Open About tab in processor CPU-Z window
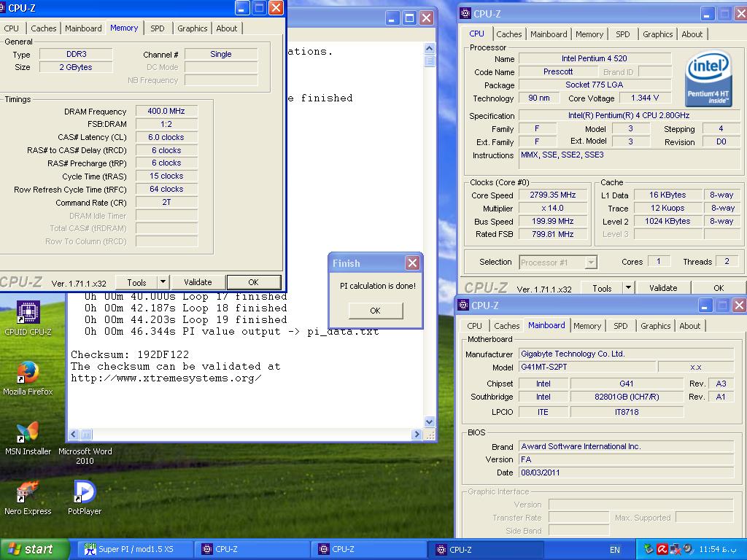 (x=692, y=34)
